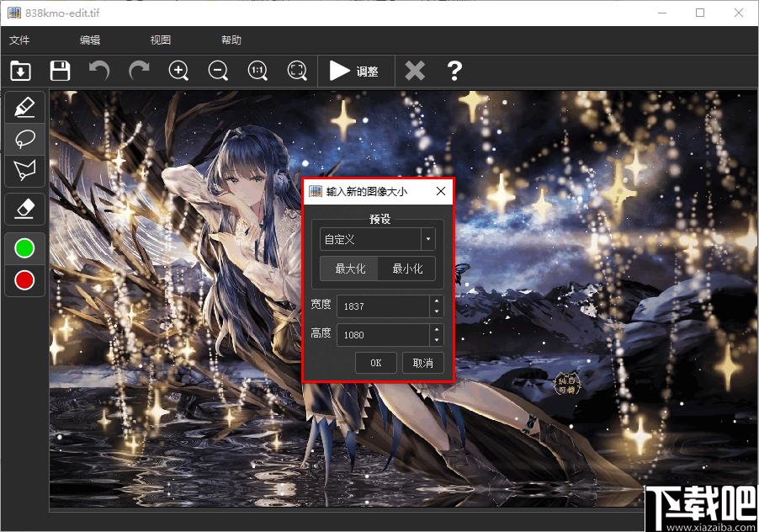This screenshot has width=759, height=532.
Task: Fit image to window magnifier icon
Action: 297,72
